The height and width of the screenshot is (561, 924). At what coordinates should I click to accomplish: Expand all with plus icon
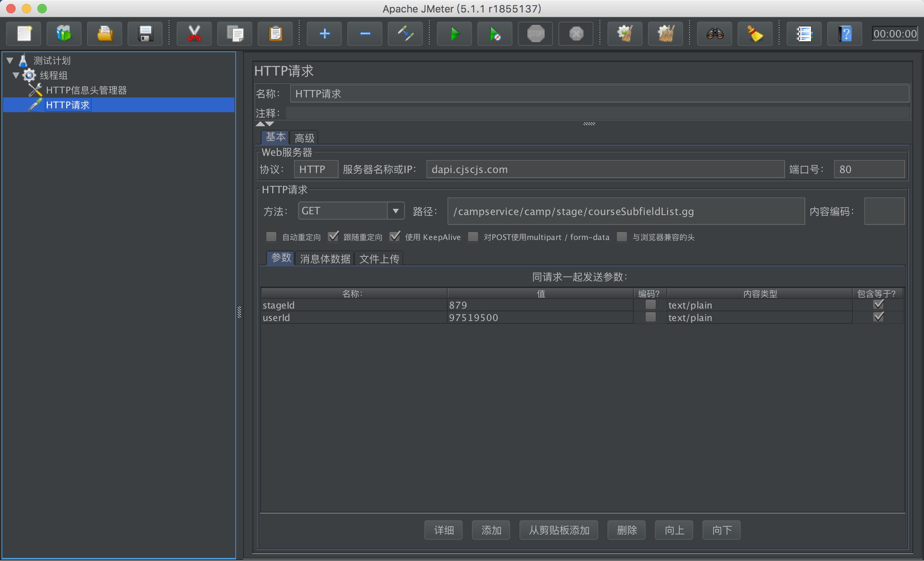[324, 34]
